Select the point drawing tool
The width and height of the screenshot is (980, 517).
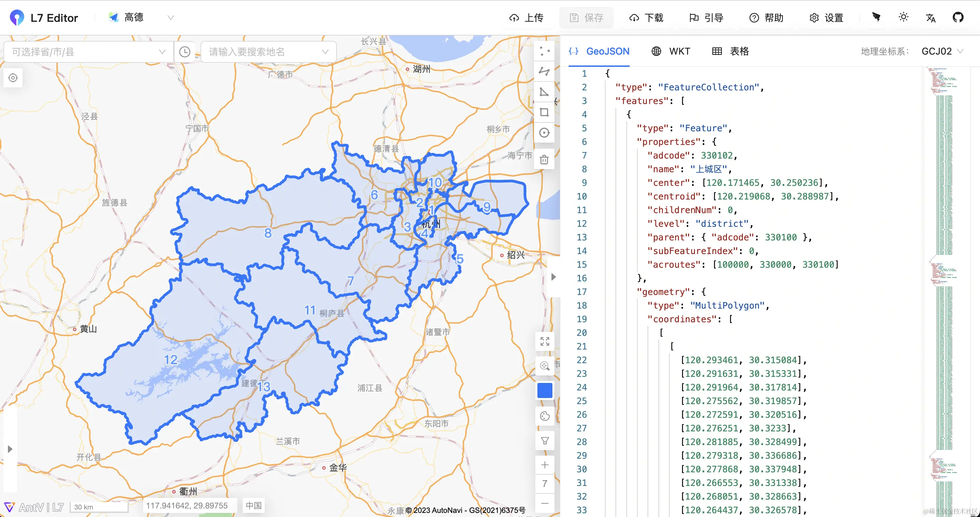click(x=545, y=51)
